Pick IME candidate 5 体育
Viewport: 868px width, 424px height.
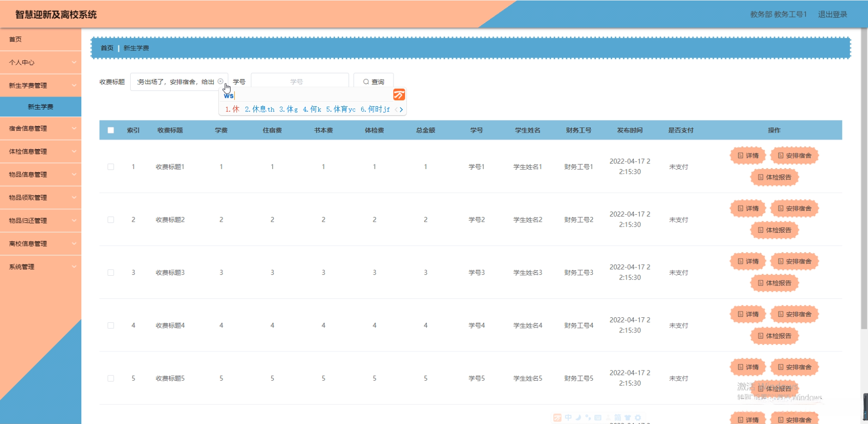pos(341,109)
